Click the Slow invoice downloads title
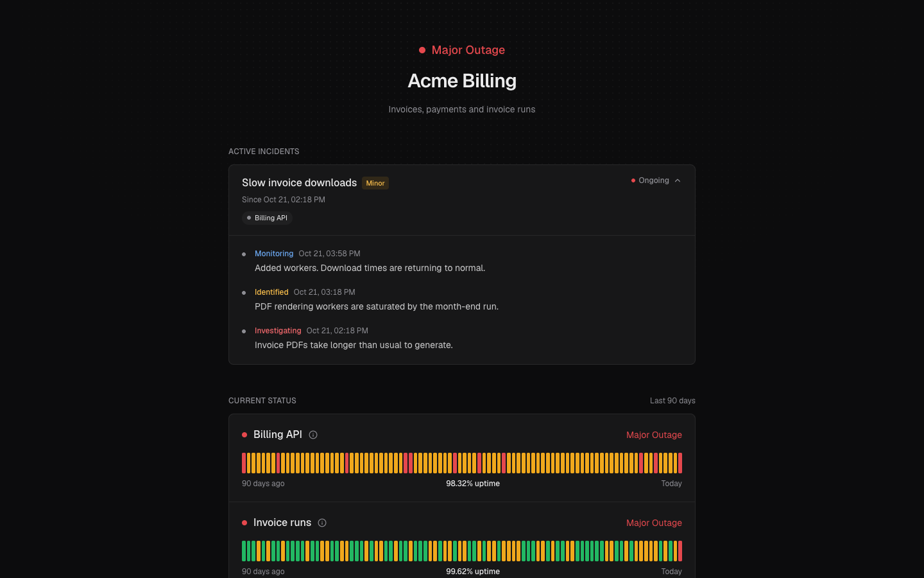This screenshot has height=578, width=924. (299, 182)
